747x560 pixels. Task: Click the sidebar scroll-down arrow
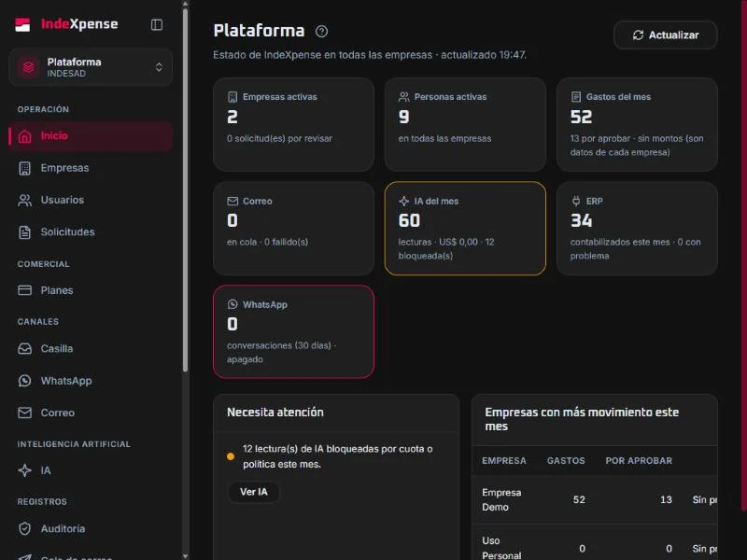click(185, 555)
